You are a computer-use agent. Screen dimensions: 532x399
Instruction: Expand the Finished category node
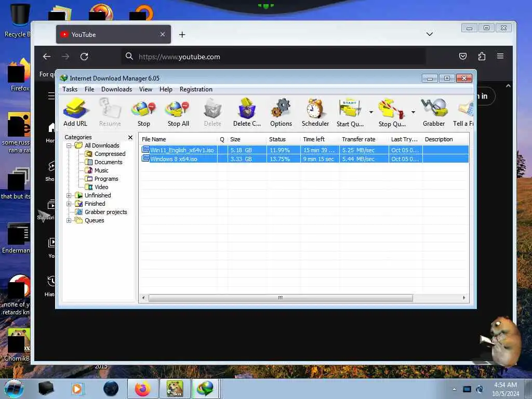pos(69,204)
